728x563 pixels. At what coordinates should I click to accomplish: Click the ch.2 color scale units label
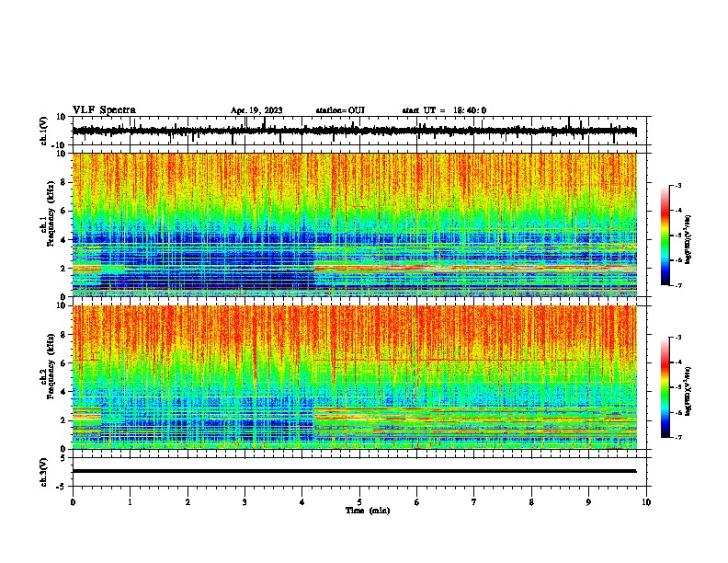(x=688, y=392)
